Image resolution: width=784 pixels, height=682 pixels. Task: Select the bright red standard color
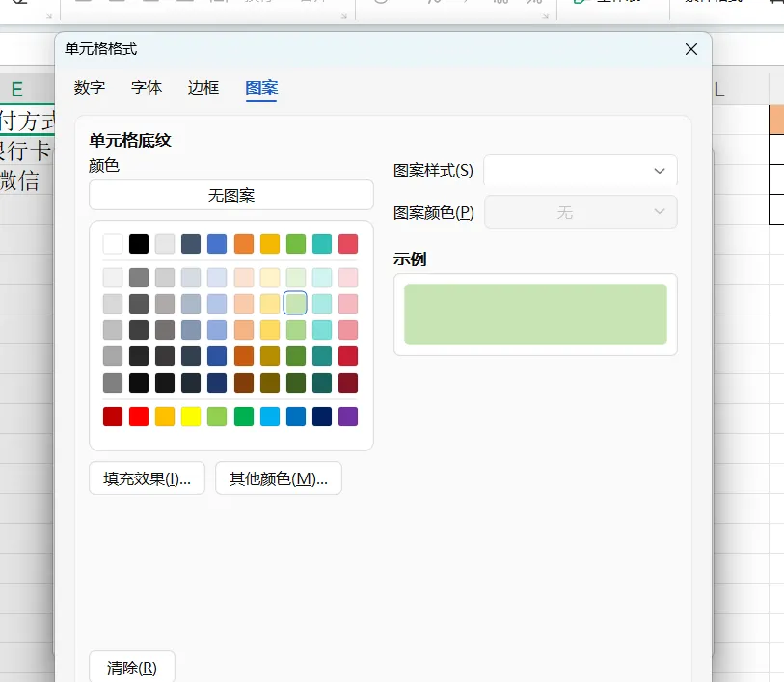click(139, 417)
